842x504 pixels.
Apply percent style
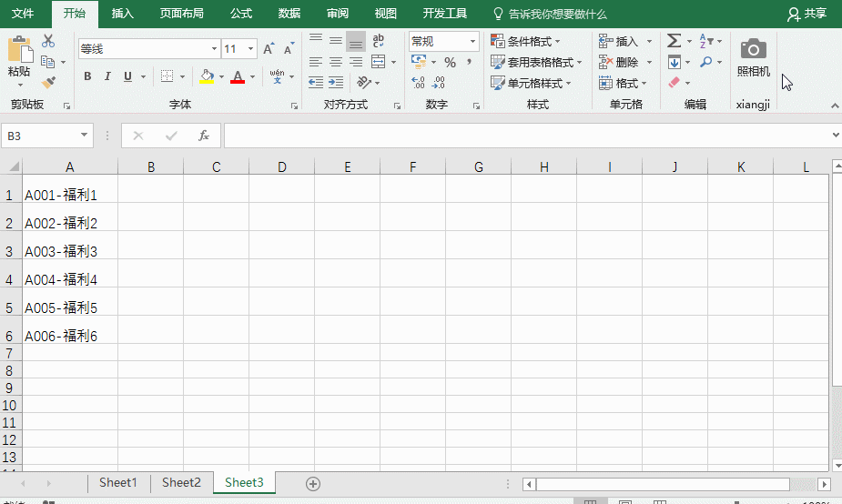pyautogui.click(x=450, y=62)
